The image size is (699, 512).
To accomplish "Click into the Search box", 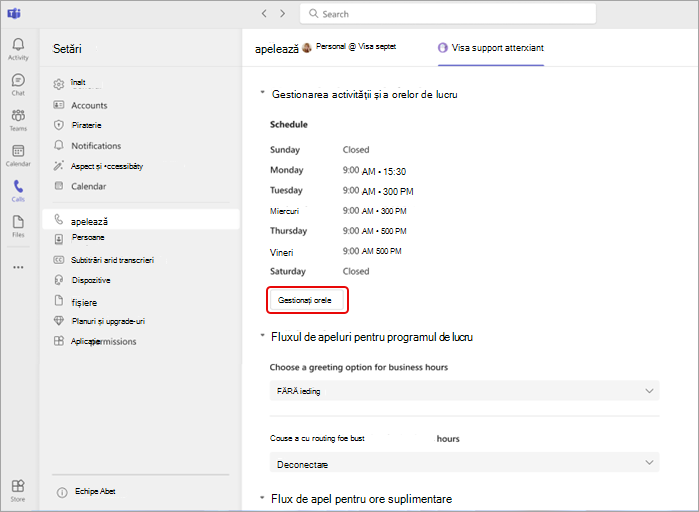I will click(x=448, y=14).
